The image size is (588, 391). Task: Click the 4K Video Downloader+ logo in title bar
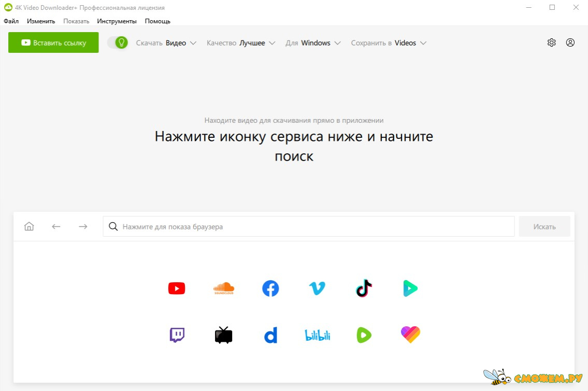click(x=8, y=7)
